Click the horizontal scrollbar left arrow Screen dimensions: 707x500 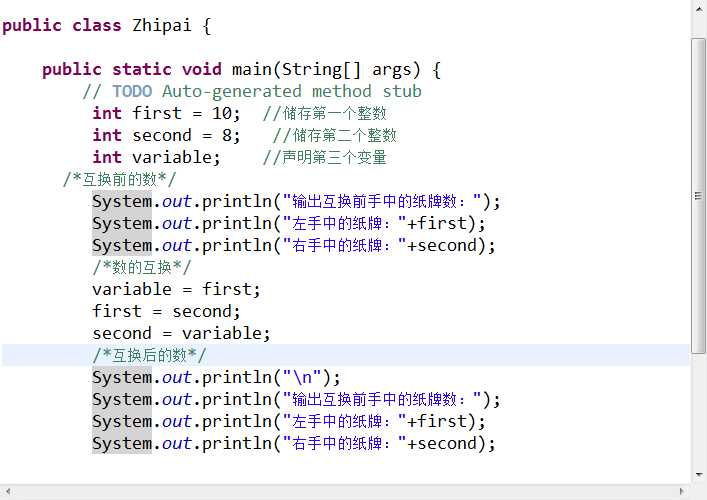point(7,491)
